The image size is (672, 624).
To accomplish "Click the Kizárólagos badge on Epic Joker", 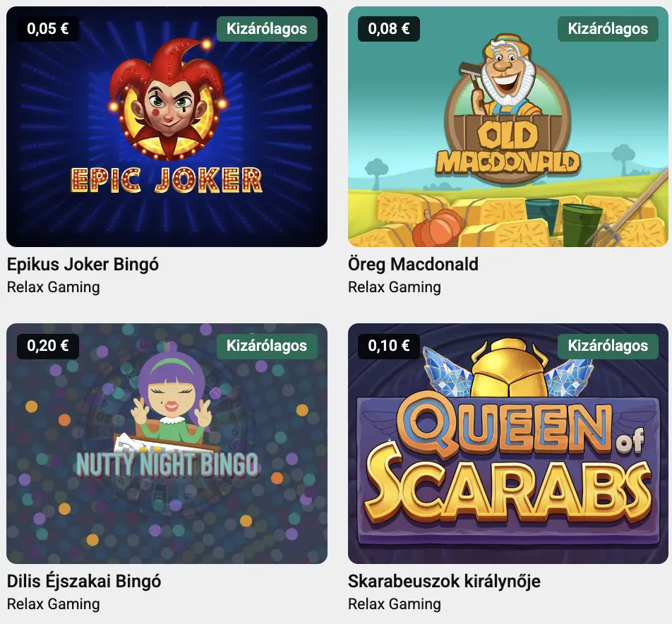I will [267, 29].
